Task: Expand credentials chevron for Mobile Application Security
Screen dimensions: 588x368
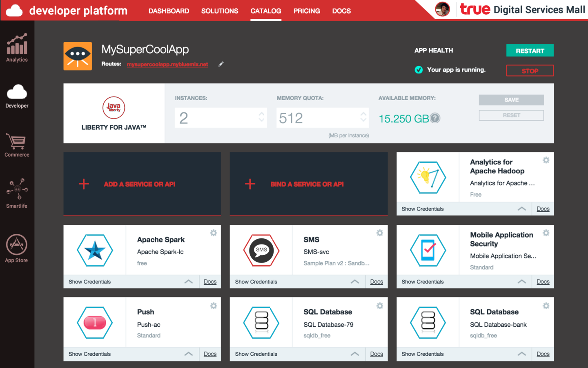Action: click(521, 282)
